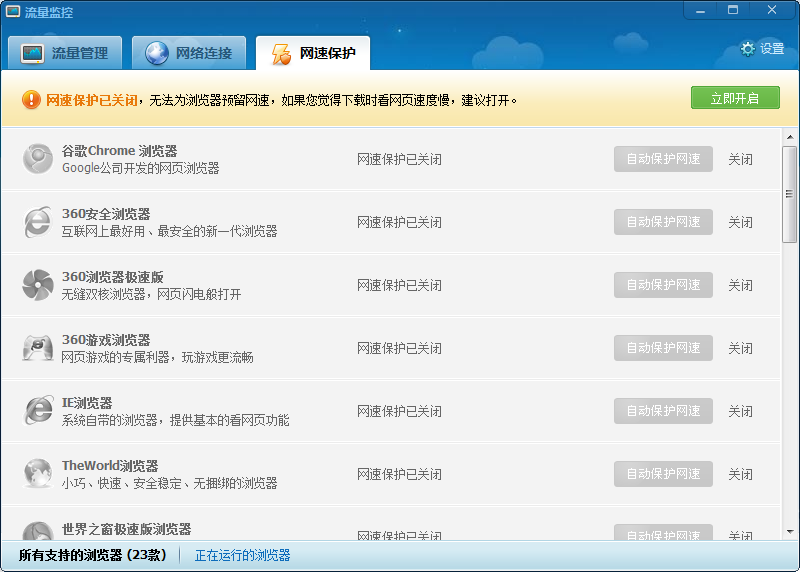800x572 pixels.
Task: Click the TheWorld浏览器 globe icon
Action: pos(38,474)
